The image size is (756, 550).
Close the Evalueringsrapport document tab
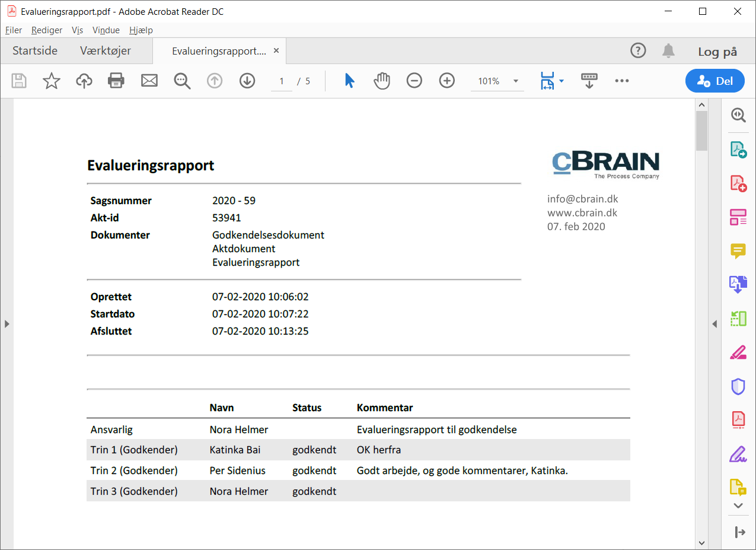pos(276,51)
